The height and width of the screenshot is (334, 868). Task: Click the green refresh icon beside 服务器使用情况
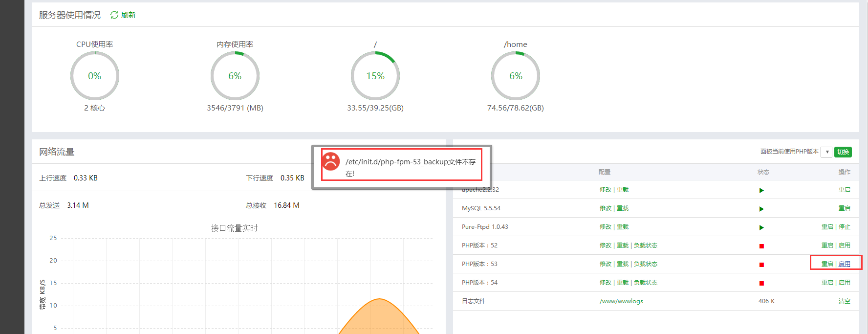pos(114,15)
